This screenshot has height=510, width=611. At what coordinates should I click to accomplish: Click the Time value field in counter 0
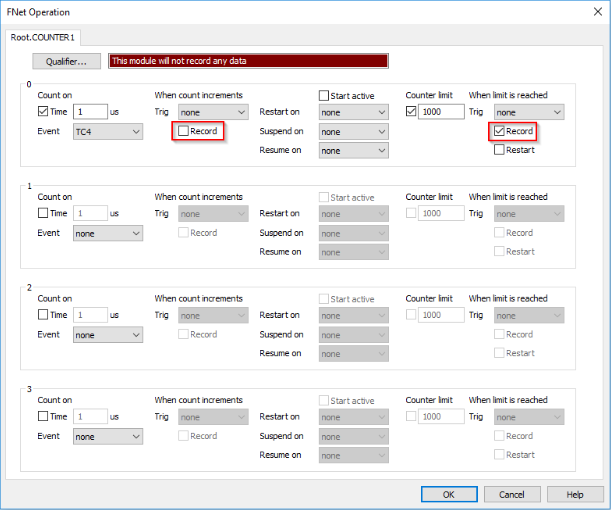(x=90, y=113)
